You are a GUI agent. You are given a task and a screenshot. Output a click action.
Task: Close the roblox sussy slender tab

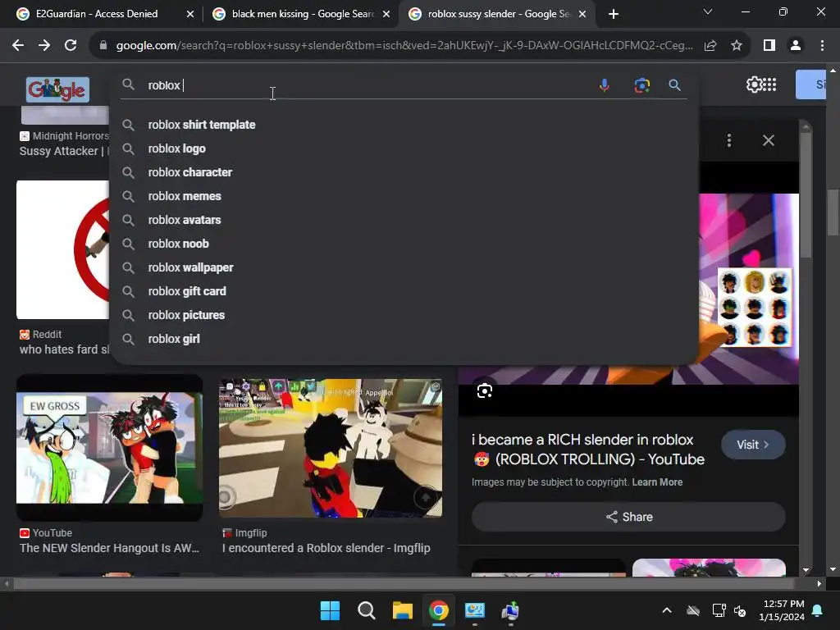(582, 14)
